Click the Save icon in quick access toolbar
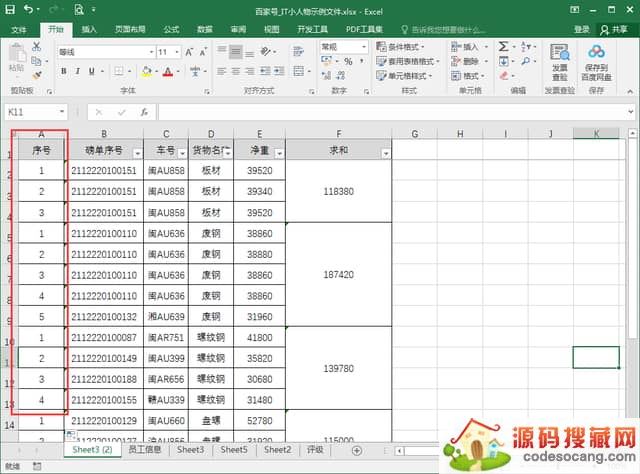This screenshot has width=640, height=474. coord(9,9)
